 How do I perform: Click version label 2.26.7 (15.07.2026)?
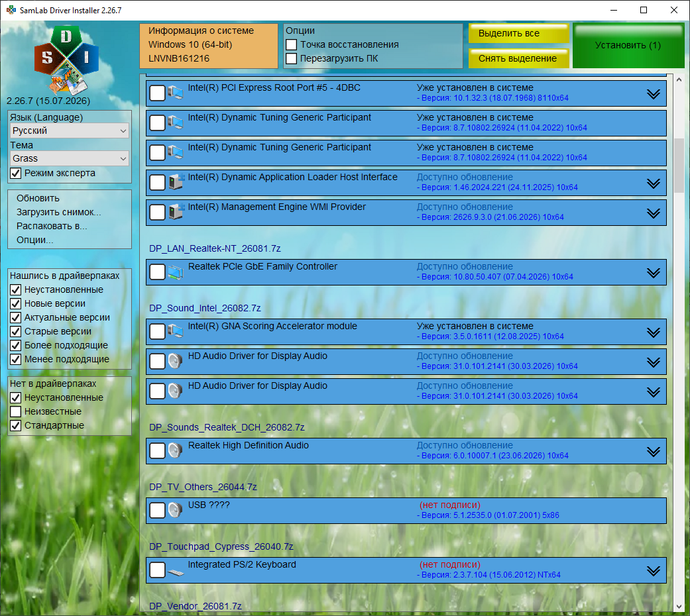pyautogui.click(x=48, y=101)
